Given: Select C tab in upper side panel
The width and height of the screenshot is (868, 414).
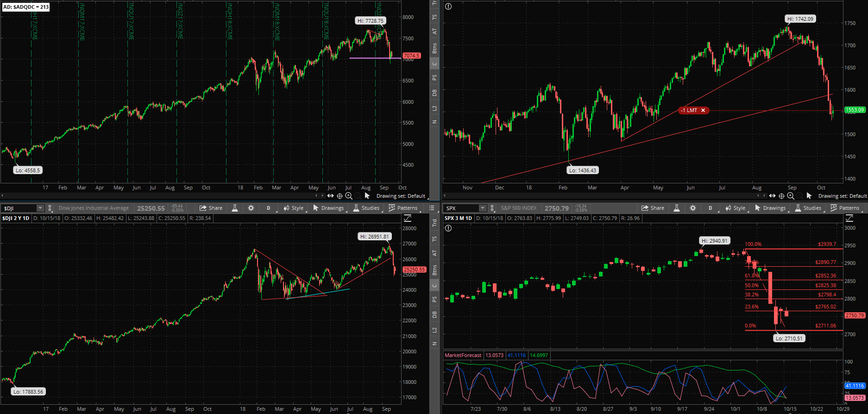Looking at the screenshot, I should [x=434, y=64].
